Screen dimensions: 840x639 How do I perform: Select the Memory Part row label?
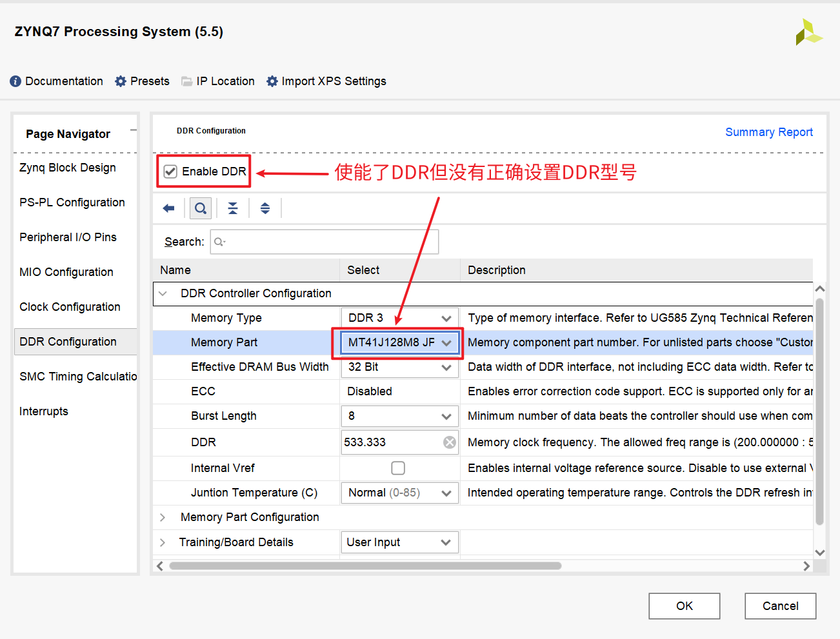click(224, 342)
